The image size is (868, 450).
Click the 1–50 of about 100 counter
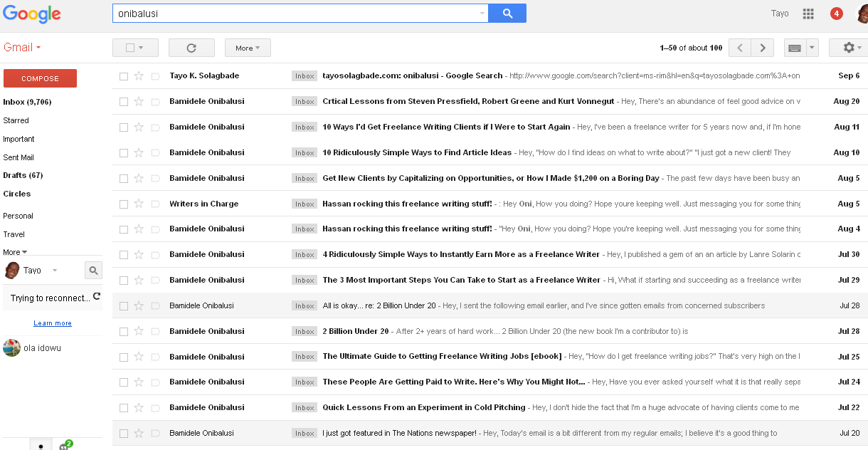click(x=691, y=48)
